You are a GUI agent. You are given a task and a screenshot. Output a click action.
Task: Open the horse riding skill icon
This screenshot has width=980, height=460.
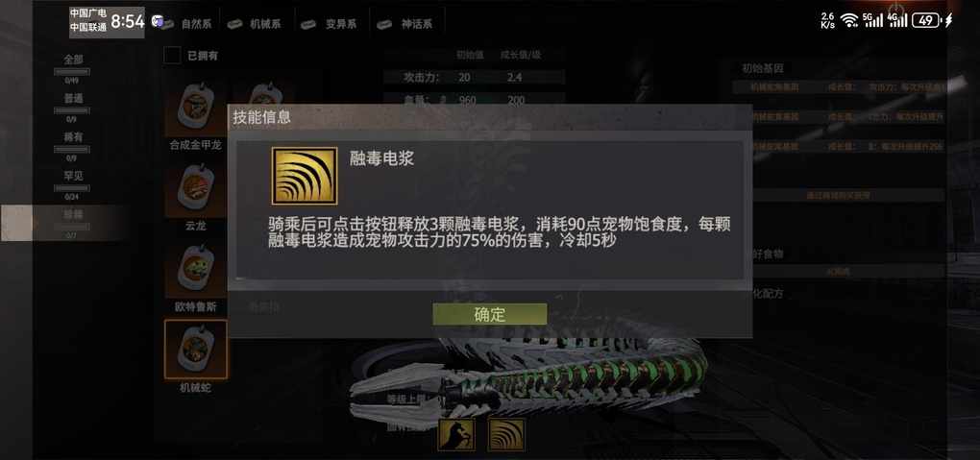point(456,434)
